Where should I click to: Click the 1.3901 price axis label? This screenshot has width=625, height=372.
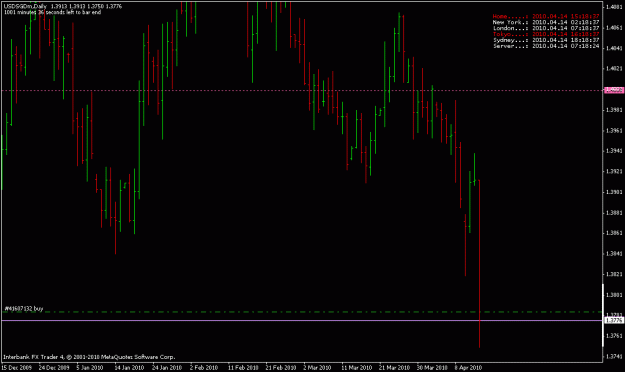click(x=614, y=192)
